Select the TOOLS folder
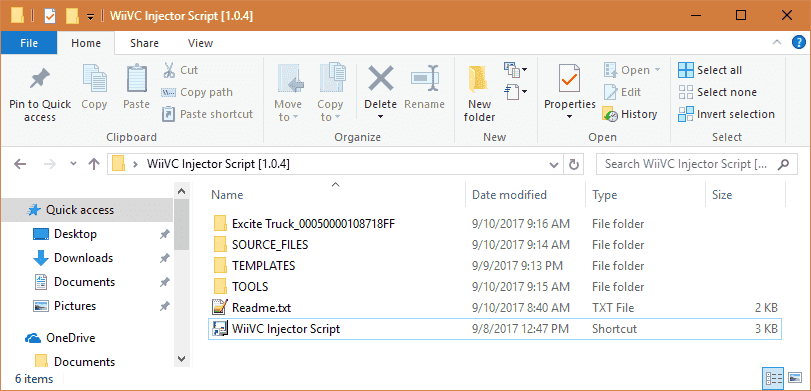 click(494, 287)
